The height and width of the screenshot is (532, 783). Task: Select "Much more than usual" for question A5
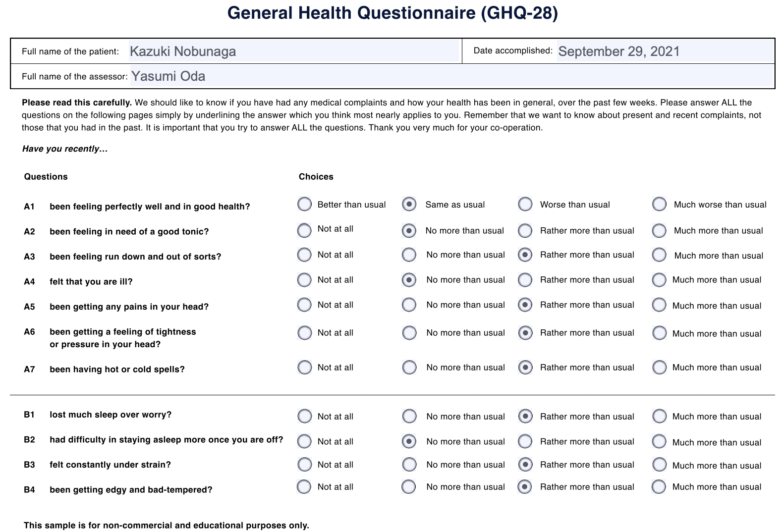(x=659, y=306)
